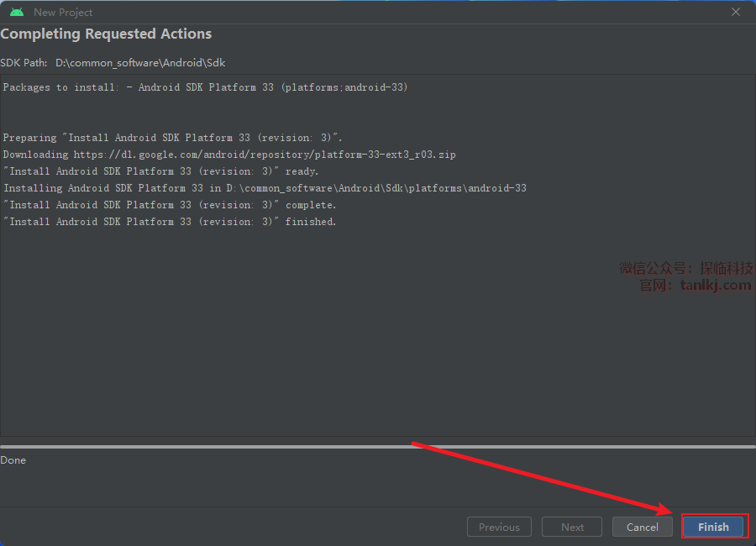756x546 pixels.
Task: Click the Done status text
Action: pos(13,460)
